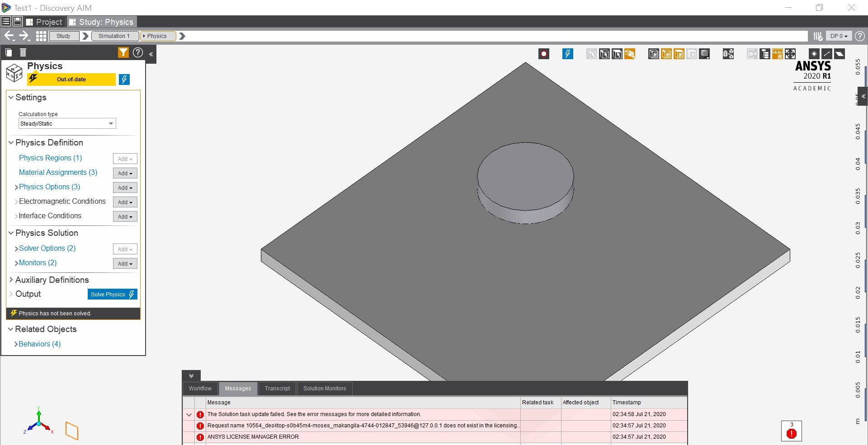Open Add dropdown for Monitors
Viewport: 868px width, 445px height.
tap(125, 263)
